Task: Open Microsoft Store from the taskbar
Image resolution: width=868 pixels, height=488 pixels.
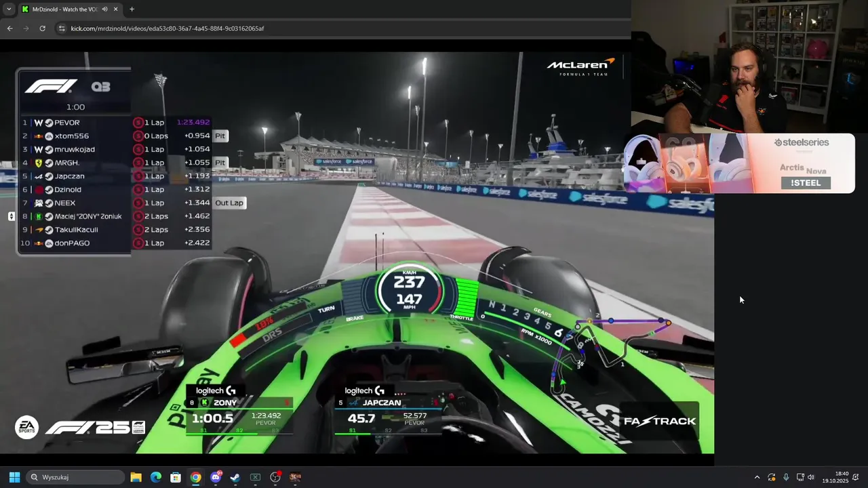Action: [176, 477]
